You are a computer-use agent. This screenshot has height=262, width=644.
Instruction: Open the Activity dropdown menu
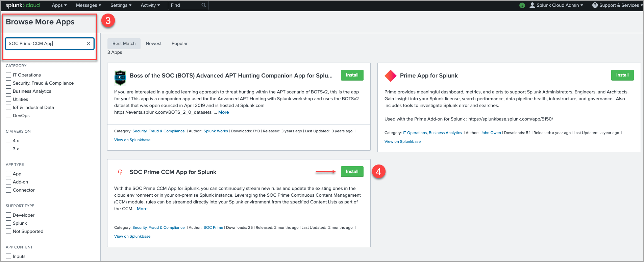(150, 5)
